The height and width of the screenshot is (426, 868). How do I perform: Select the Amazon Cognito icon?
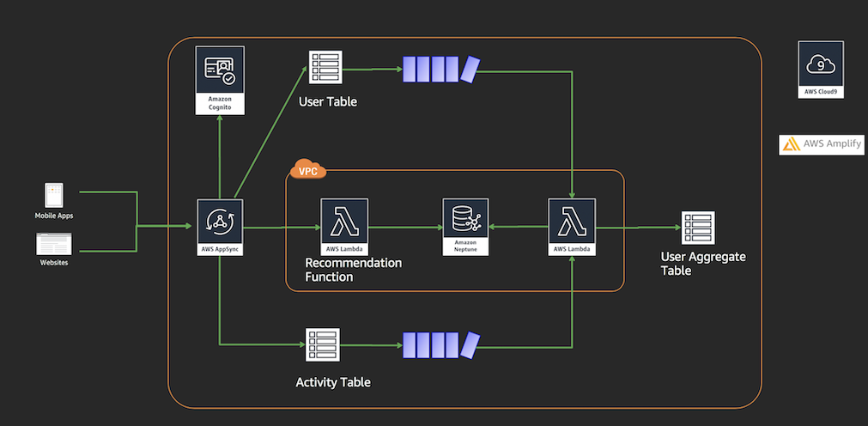click(x=220, y=81)
